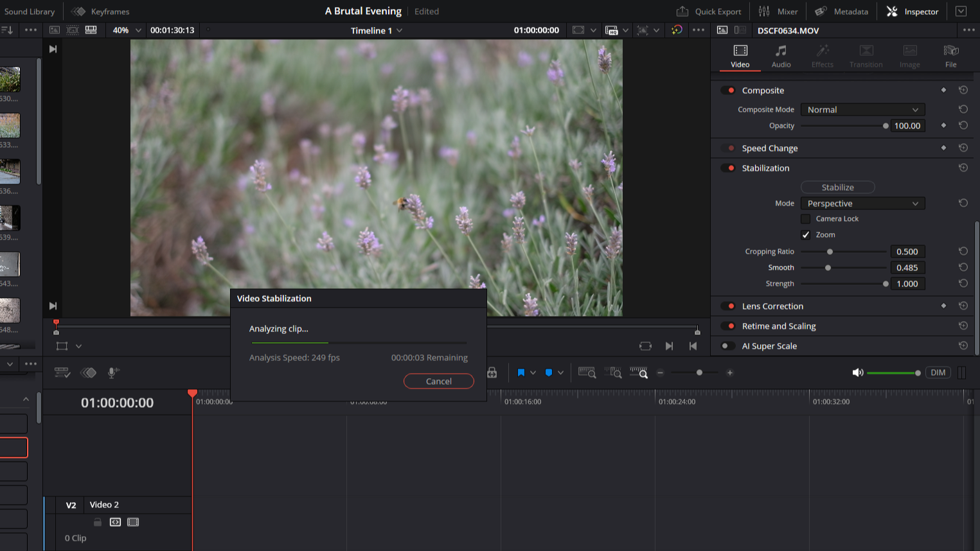Expand the HQ proxy mode dropdown
Image resolution: width=980 pixels, height=551 pixels.
(625, 30)
